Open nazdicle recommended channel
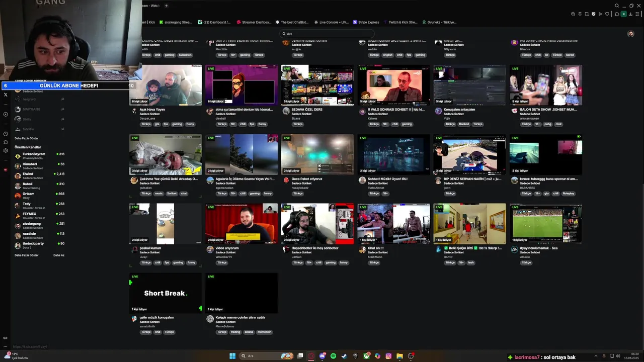Viewport: 644px width, 362px height. [40, 235]
